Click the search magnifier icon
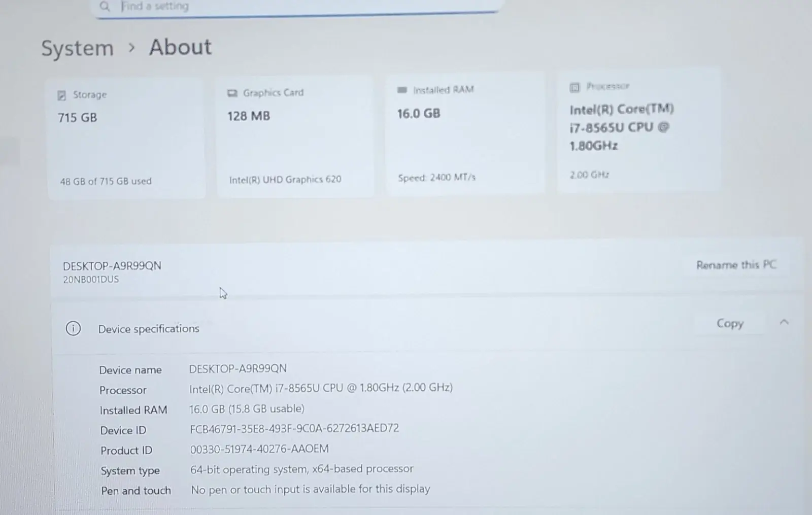Image resolution: width=812 pixels, height=515 pixels. 105,6
